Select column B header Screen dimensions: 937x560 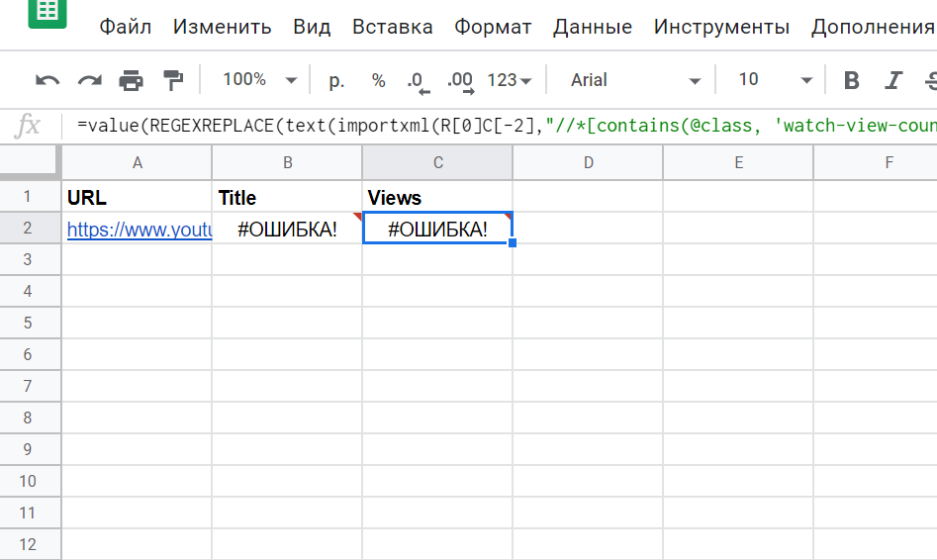(288, 162)
